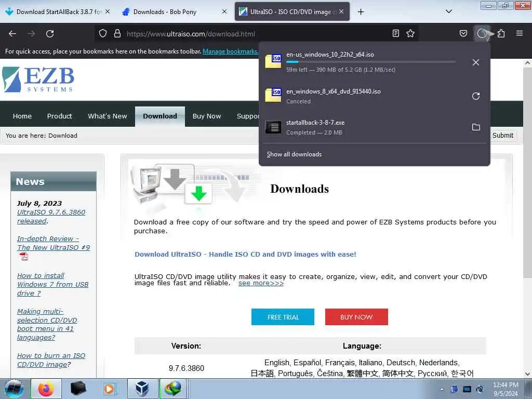Retry the canceled windows_8 ISO download

[x=476, y=96]
